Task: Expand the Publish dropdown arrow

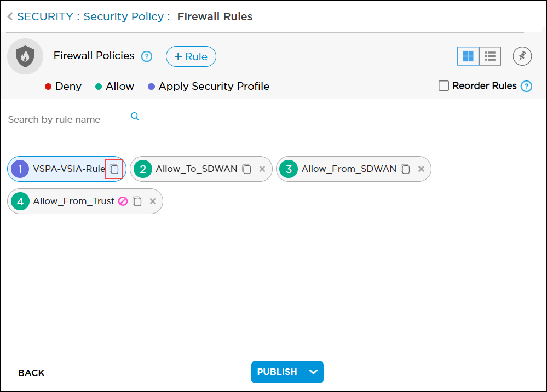Action: [313, 372]
